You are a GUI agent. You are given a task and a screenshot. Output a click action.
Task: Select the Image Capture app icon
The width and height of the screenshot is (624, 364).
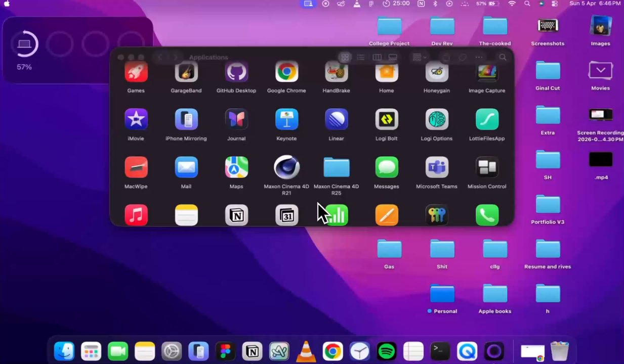pos(487,73)
